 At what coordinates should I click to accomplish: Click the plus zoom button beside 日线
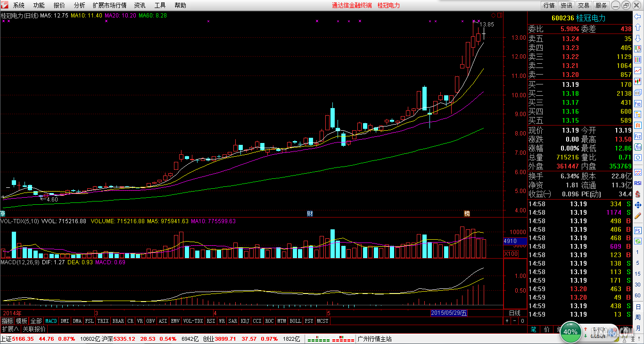tap(507, 321)
